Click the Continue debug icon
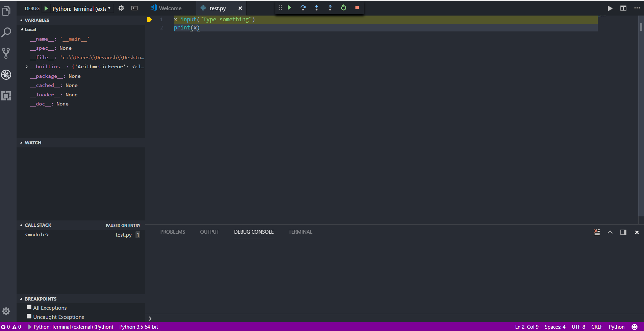Image resolution: width=644 pixels, height=331 pixels. point(289,7)
